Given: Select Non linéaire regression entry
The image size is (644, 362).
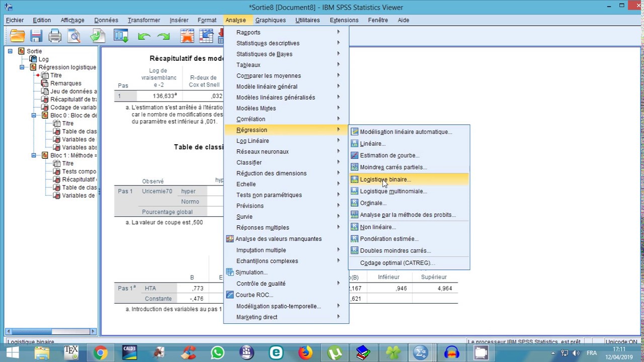Looking at the screenshot, I should pos(409,227).
